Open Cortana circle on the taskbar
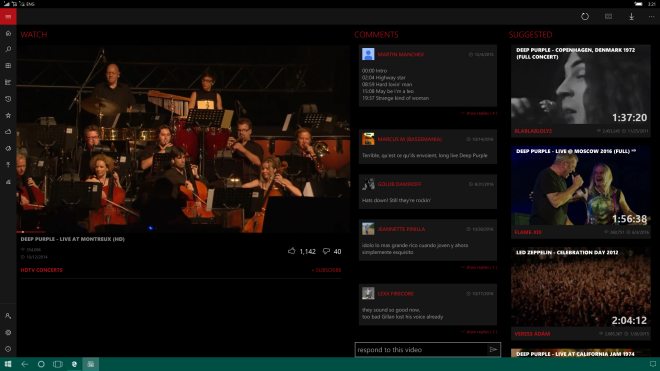 point(41,364)
